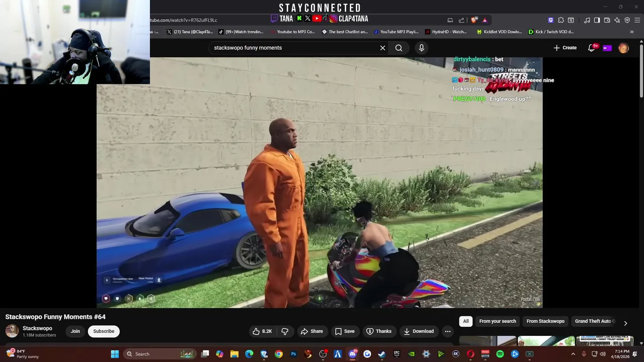This screenshot has height=362, width=644.
Task: Open File Explorer from taskbar
Action: [234, 354]
